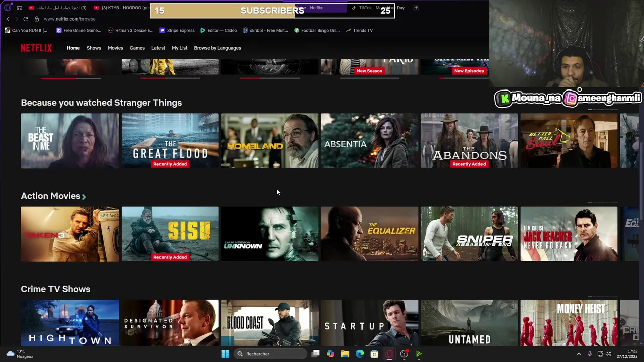Open The Great Flood thumbnail
Viewport: 644px width, 362px height.
click(170, 141)
